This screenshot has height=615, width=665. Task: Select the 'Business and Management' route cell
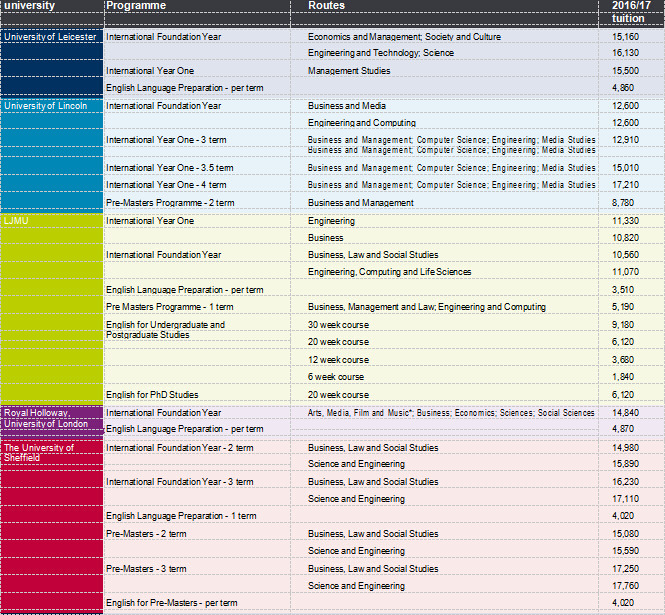click(360, 203)
